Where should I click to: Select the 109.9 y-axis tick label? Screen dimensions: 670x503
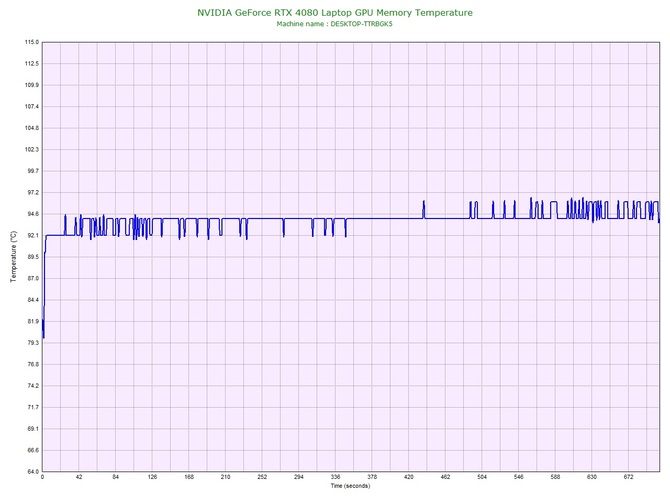pos(32,85)
